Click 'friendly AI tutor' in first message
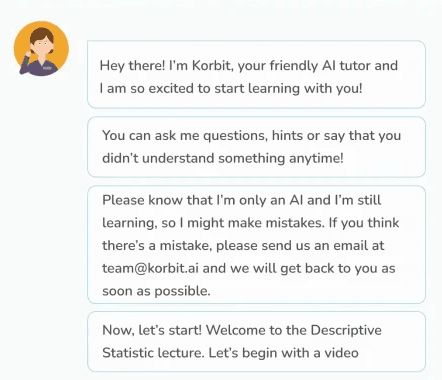The width and height of the screenshot is (442, 380). [320, 66]
